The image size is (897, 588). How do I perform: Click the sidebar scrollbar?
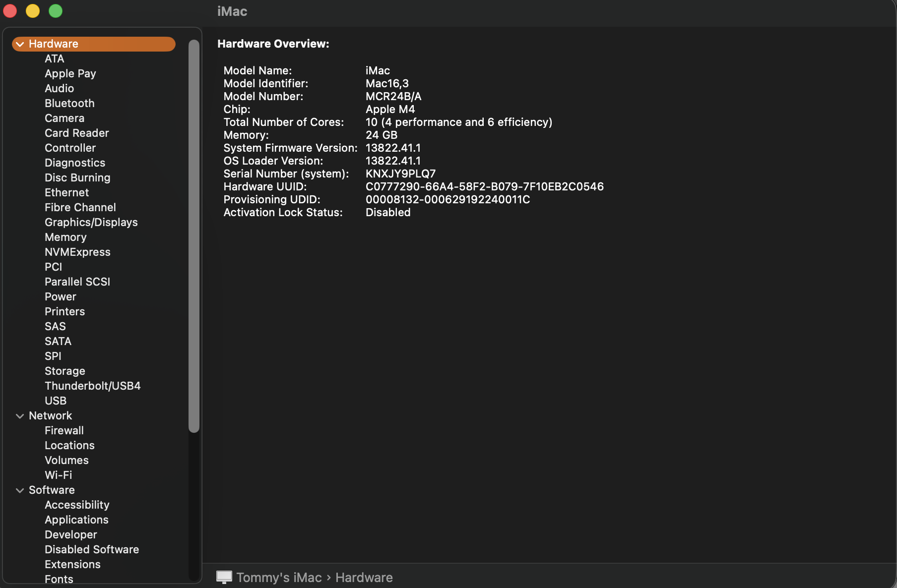194,233
